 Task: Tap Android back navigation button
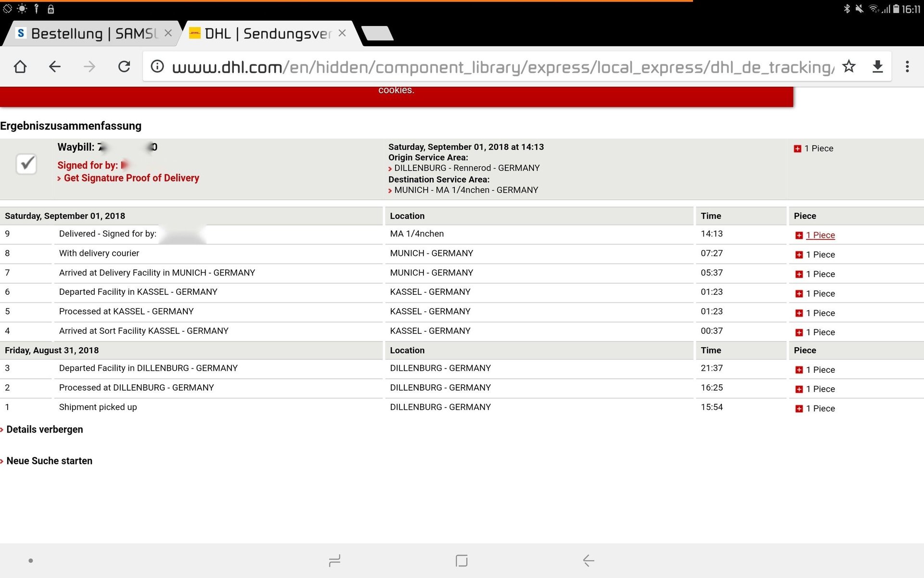589,561
